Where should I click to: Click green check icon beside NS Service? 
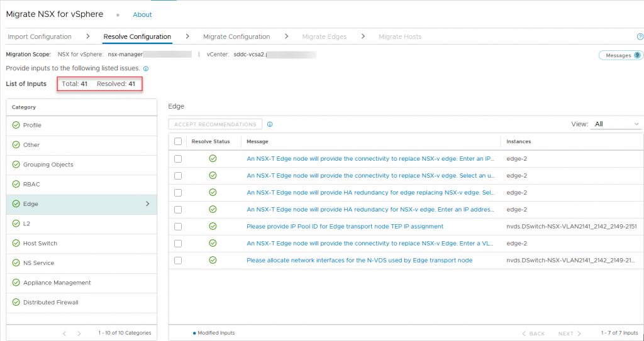pos(16,263)
